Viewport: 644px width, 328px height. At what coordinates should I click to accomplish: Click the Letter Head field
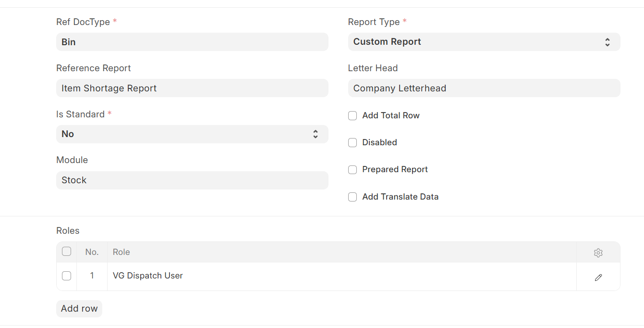point(484,88)
